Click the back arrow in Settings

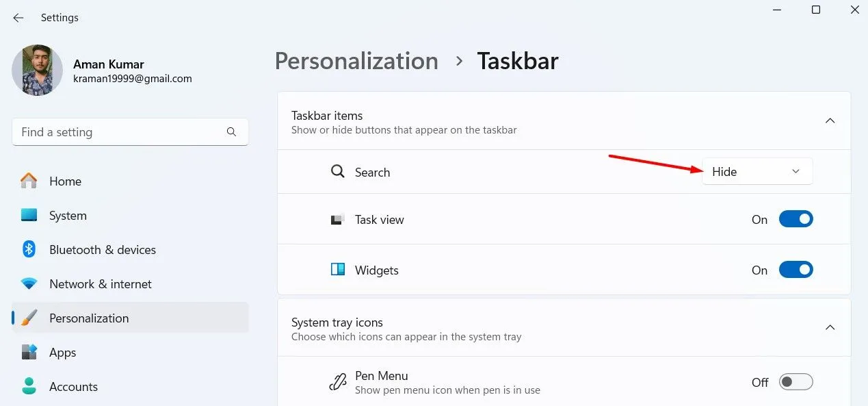click(18, 18)
